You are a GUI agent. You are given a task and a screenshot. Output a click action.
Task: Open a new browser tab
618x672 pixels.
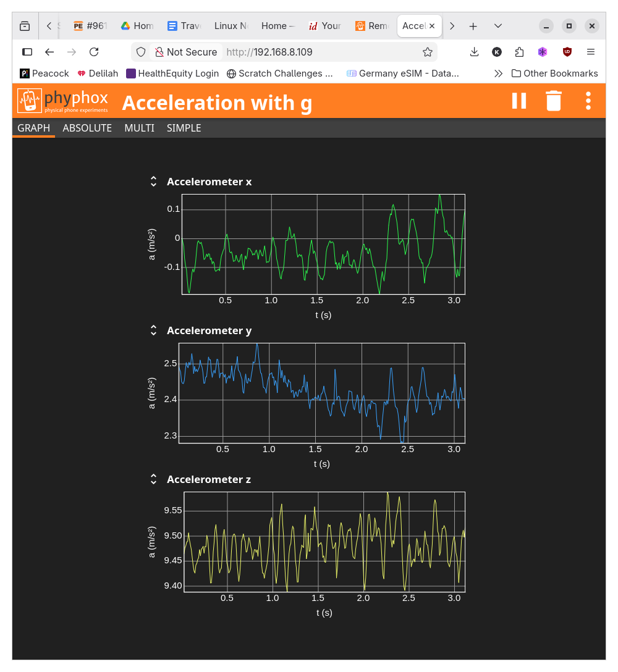pyautogui.click(x=473, y=26)
